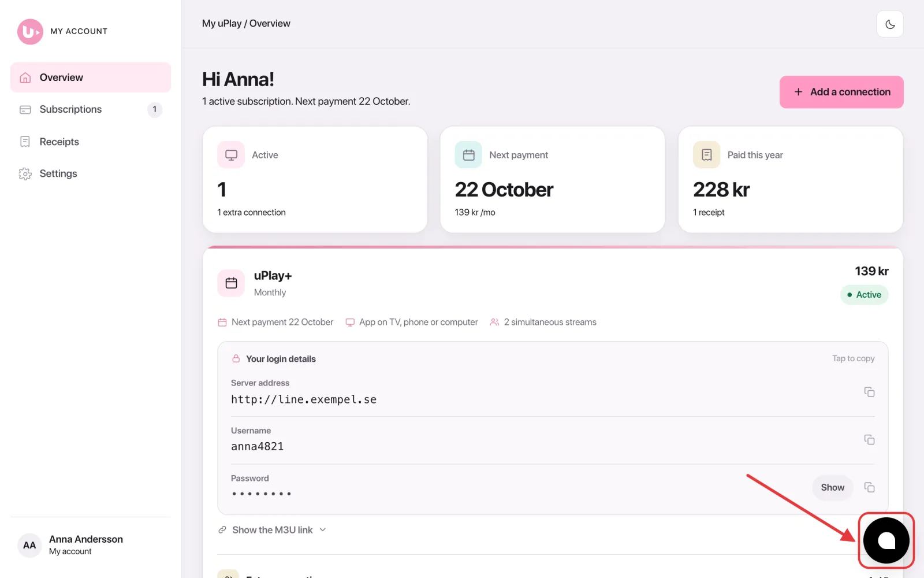Click the Tap to copy hint
Viewport: 924px width, 578px height.
(853, 358)
